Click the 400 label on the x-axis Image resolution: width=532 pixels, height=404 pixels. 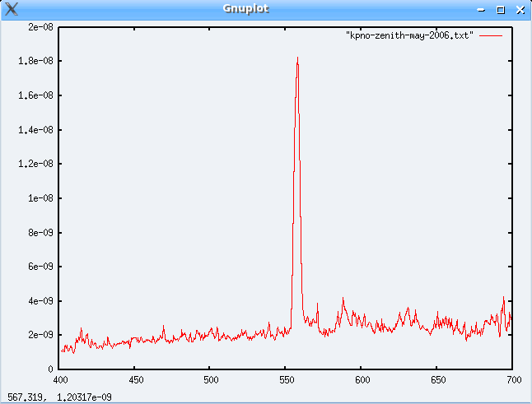coord(60,380)
